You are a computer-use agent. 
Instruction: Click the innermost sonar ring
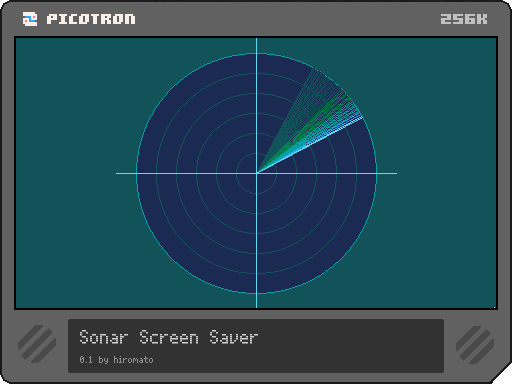(257, 173)
